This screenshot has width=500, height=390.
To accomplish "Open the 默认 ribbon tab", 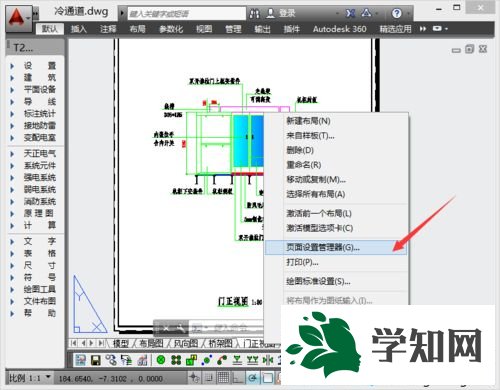I will tap(50, 29).
